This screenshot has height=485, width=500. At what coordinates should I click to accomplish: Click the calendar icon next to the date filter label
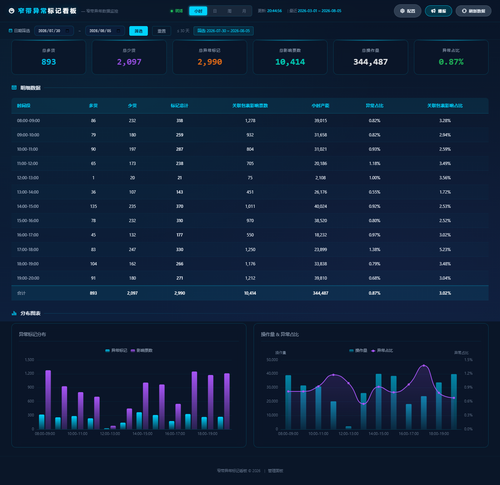pyautogui.click(x=10, y=31)
